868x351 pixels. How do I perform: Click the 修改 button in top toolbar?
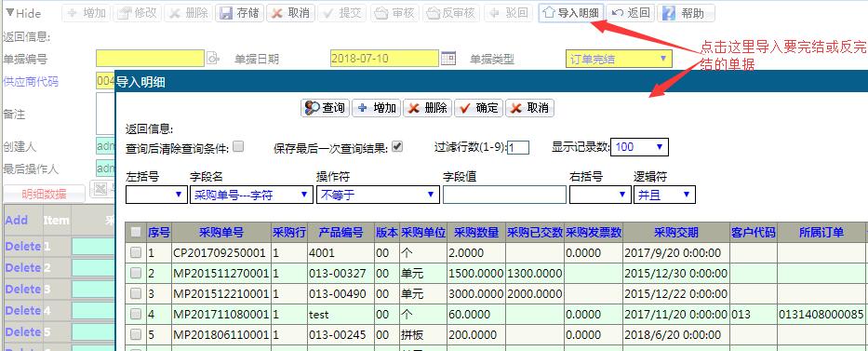138,13
